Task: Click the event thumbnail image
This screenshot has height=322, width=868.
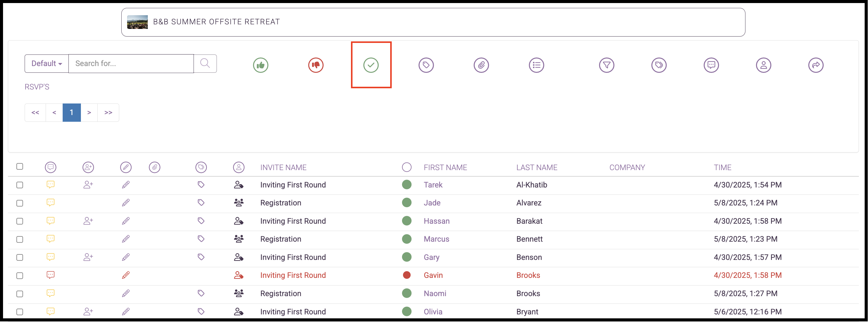Action: 137,22
